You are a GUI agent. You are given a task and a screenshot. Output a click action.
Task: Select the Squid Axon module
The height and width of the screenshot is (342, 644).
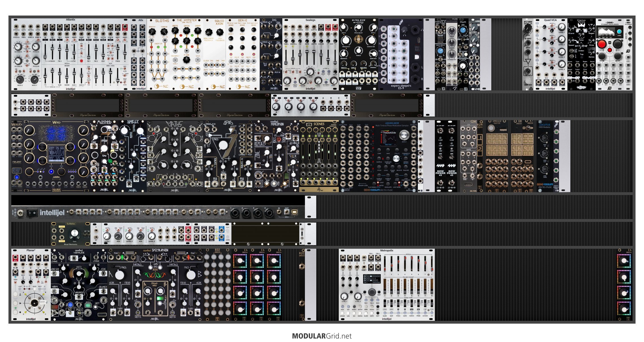point(215,54)
